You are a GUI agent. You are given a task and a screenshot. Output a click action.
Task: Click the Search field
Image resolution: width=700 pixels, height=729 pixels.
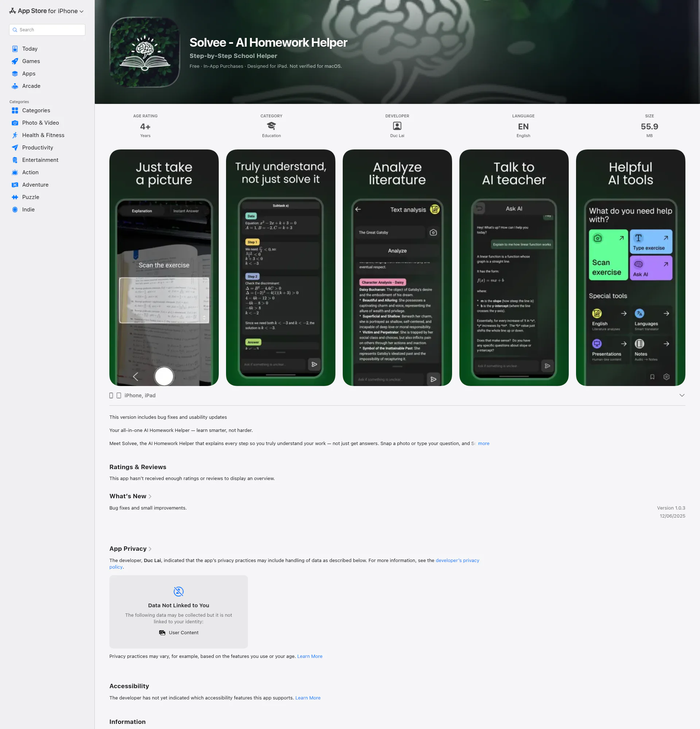point(47,30)
